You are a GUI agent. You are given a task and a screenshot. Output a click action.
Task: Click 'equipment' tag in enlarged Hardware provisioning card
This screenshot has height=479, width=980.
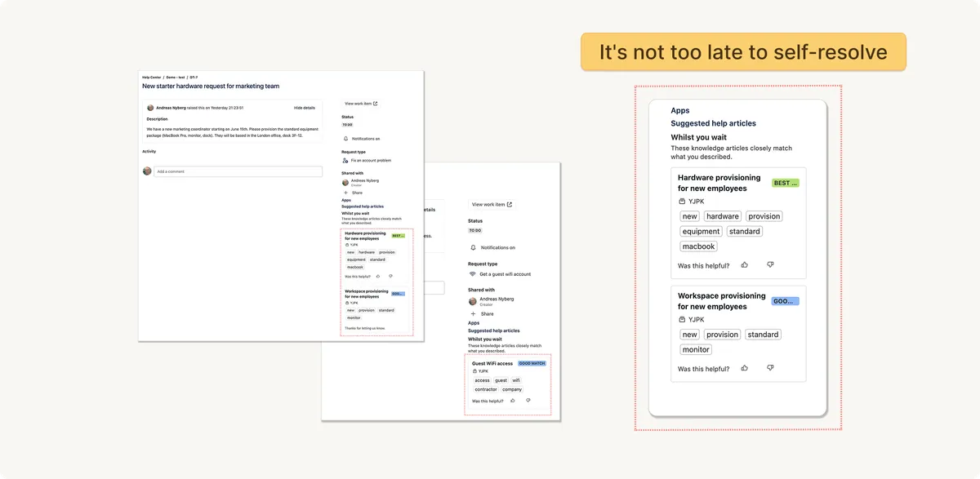click(701, 231)
